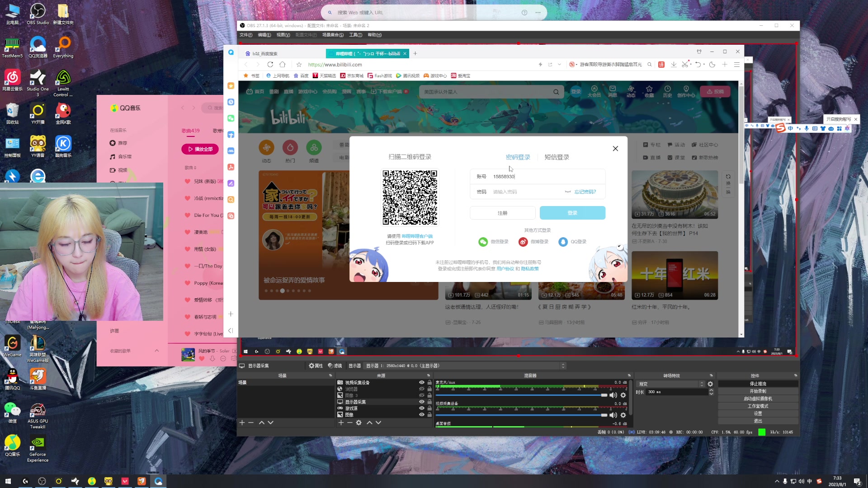Switch to the 短信登录 tab
This screenshot has height=488, width=868.
pos(557,157)
